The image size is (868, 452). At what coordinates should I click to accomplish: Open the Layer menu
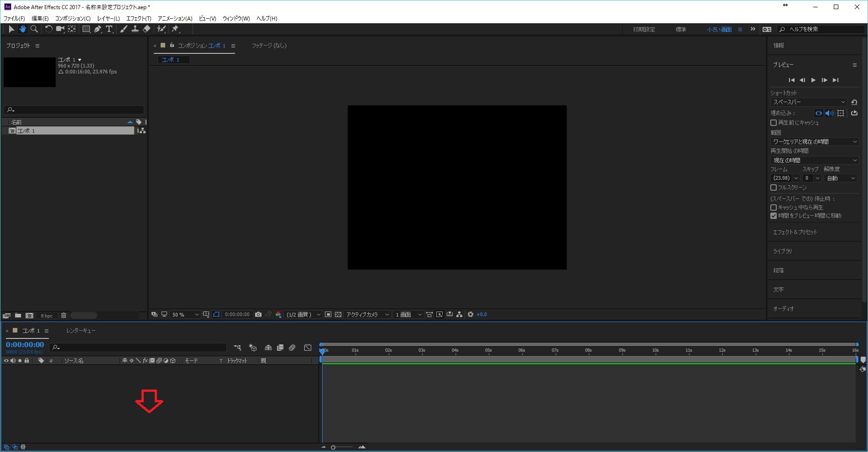coord(108,19)
